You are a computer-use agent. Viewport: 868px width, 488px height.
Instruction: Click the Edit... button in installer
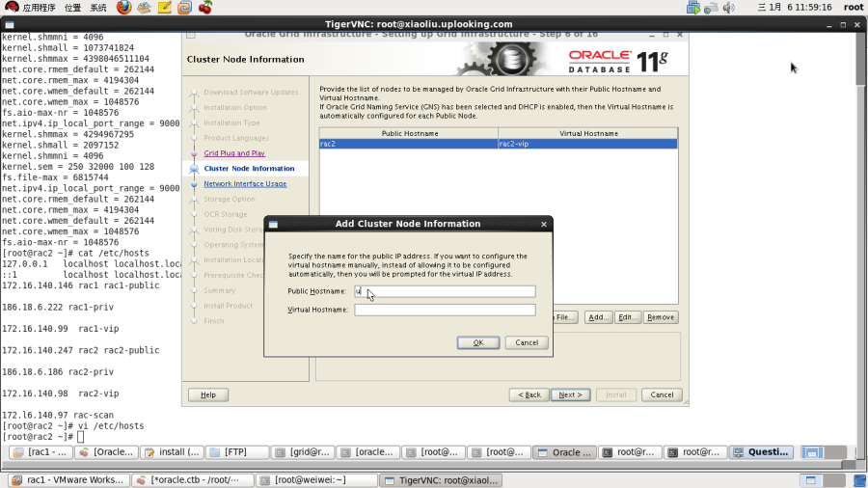coord(628,317)
